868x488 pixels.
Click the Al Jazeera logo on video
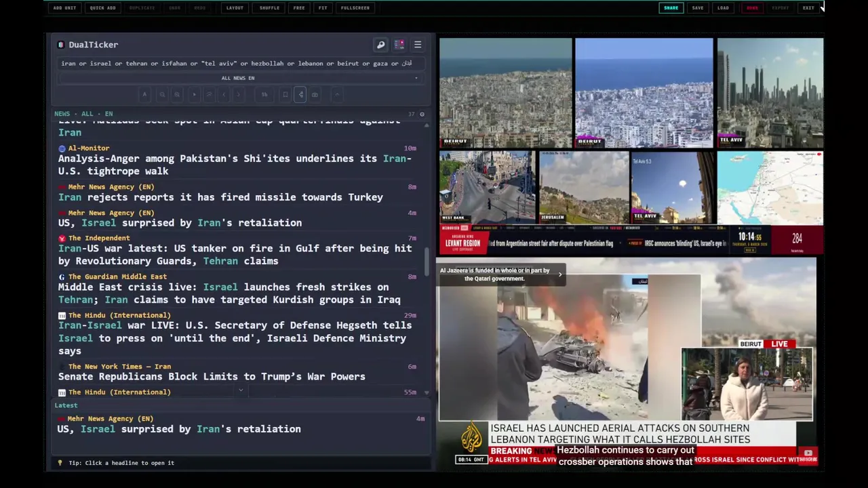[471, 438]
